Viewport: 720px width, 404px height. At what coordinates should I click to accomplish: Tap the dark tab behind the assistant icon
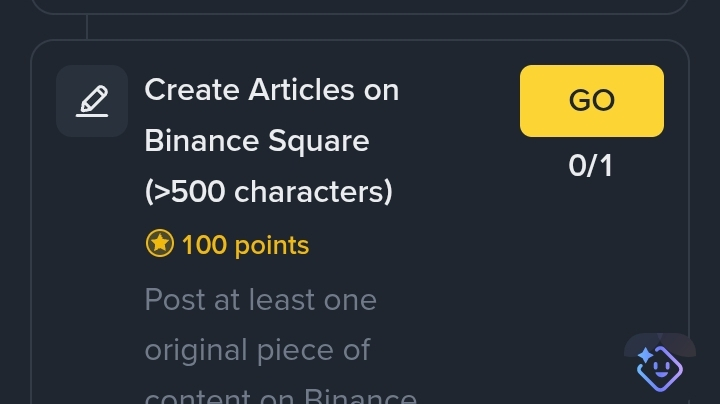click(660, 344)
